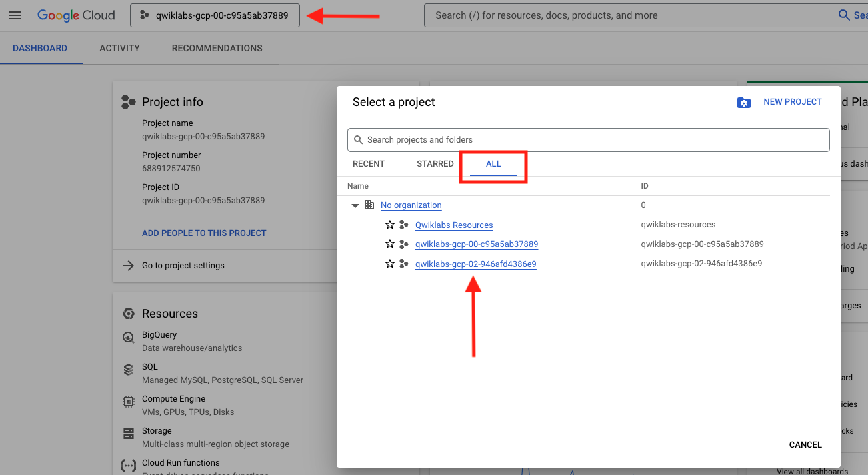Click the organization building icon
868x475 pixels.
369,205
